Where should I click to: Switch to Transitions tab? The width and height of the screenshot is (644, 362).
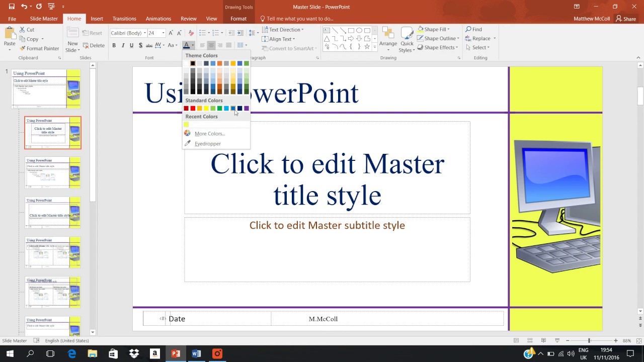coord(124,19)
